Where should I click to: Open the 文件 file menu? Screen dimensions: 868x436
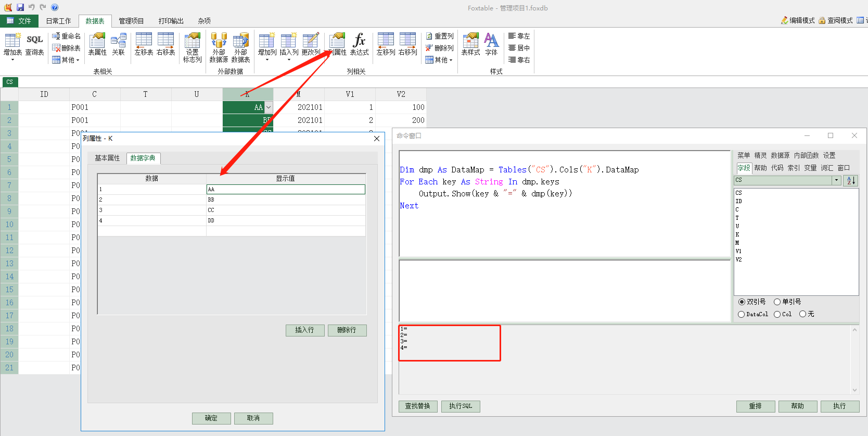point(19,21)
